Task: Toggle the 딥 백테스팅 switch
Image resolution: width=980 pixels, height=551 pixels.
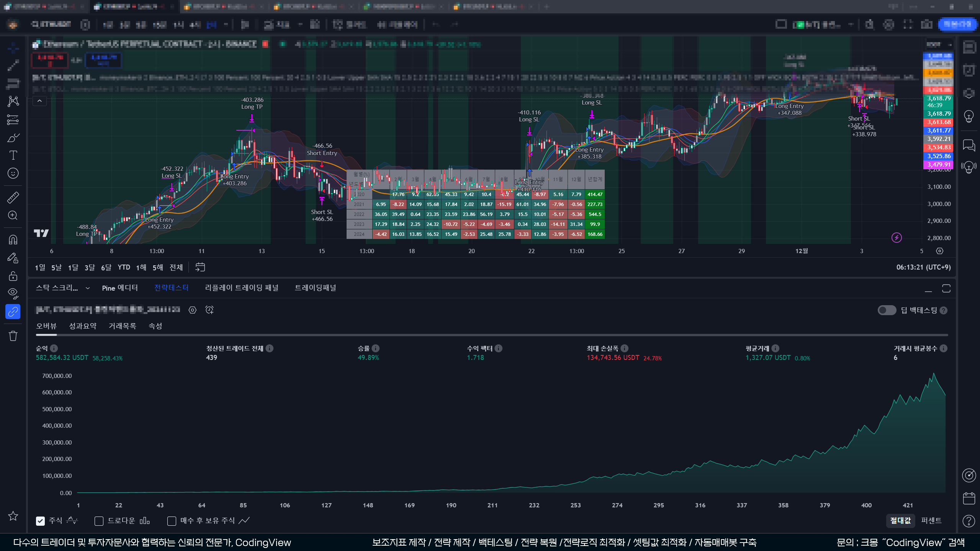Action: click(887, 310)
